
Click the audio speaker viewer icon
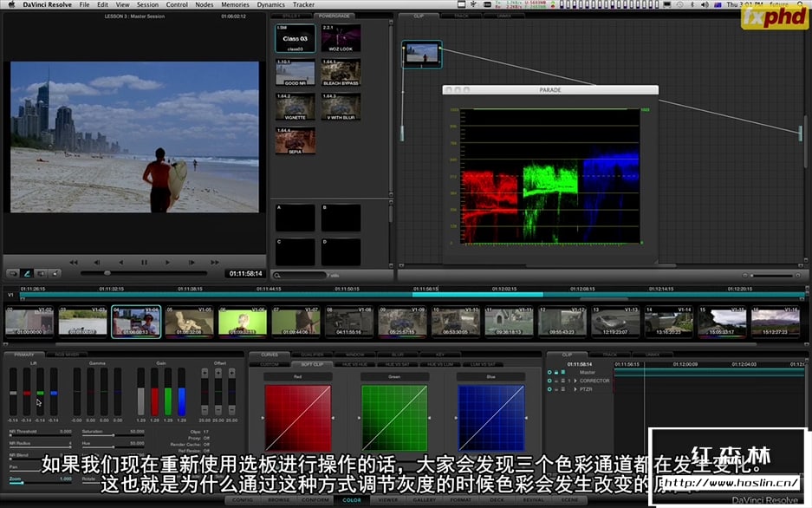click(x=55, y=273)
